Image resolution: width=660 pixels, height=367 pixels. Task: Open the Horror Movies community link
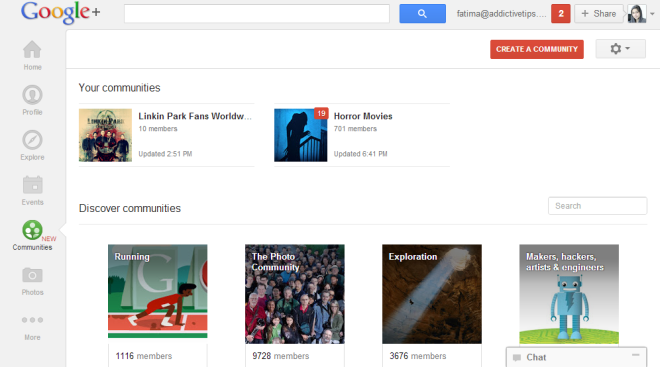(363, 116)
